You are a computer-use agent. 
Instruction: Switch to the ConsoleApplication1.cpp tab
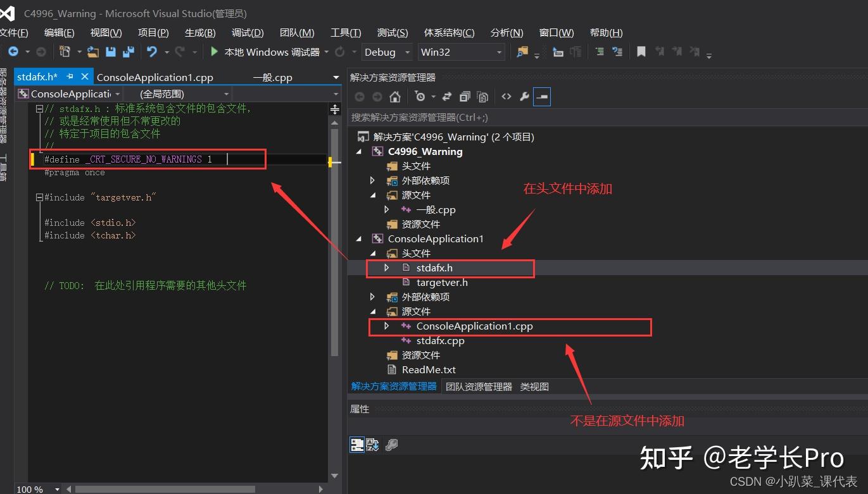point(154,76)
